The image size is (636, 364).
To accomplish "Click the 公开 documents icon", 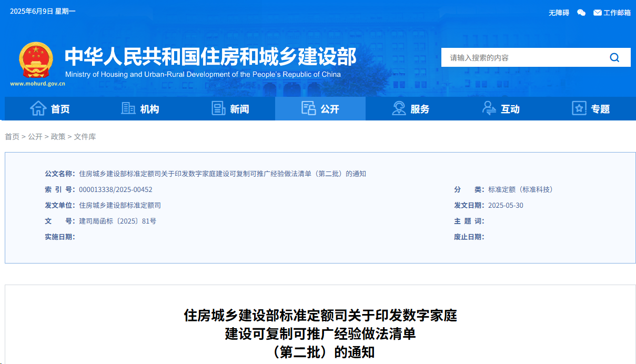I will [x=308, y=108].
